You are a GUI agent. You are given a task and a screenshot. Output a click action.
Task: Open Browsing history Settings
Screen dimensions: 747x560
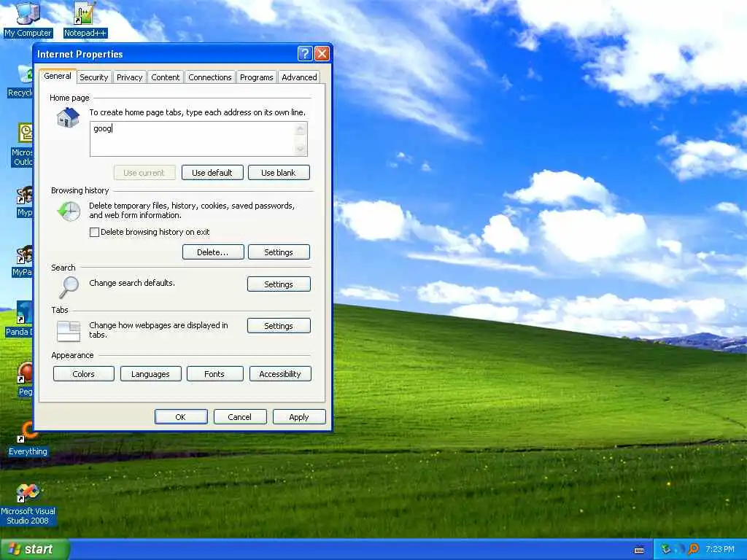click(x=279, y=252)
